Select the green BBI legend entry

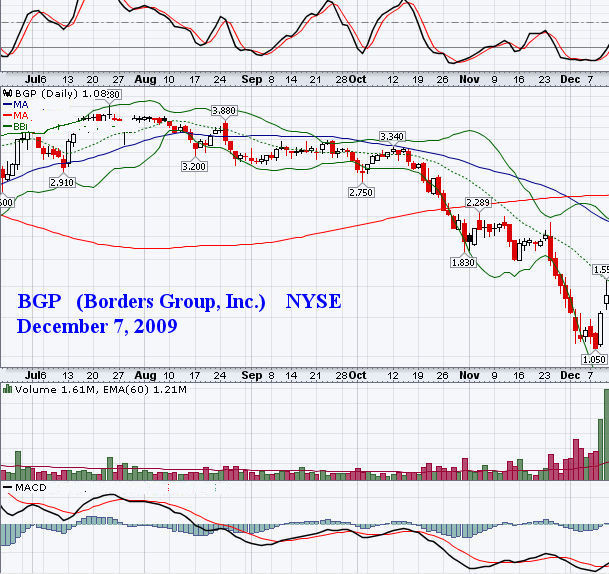click(x=15, y=126)
